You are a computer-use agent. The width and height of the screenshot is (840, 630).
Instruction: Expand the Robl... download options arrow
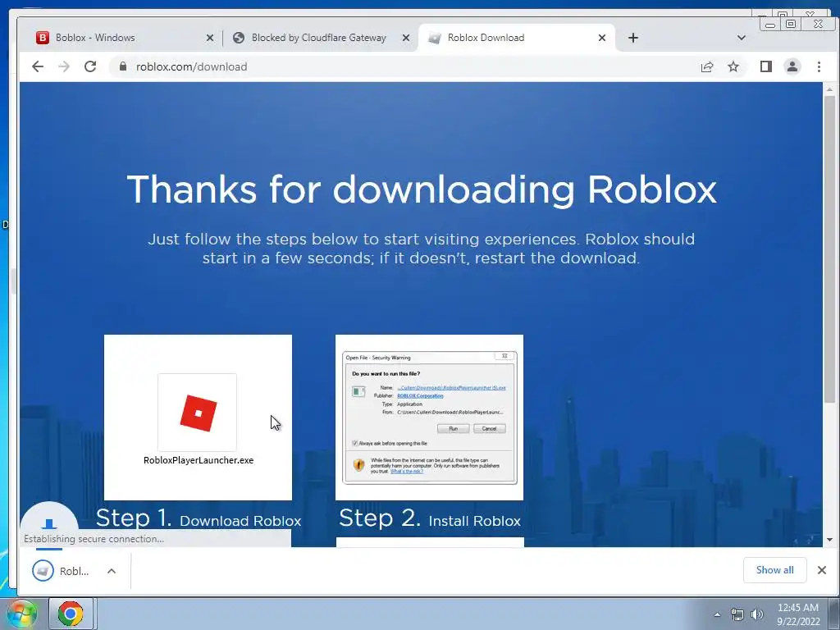pyautogui.click(x=112, y=571)
